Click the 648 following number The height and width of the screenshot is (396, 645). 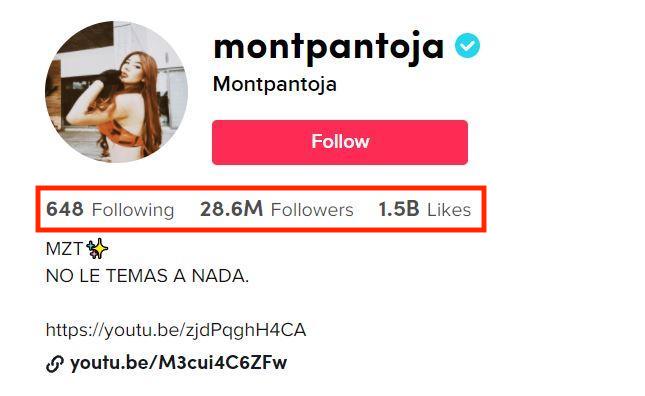click(x=65, y=209)
